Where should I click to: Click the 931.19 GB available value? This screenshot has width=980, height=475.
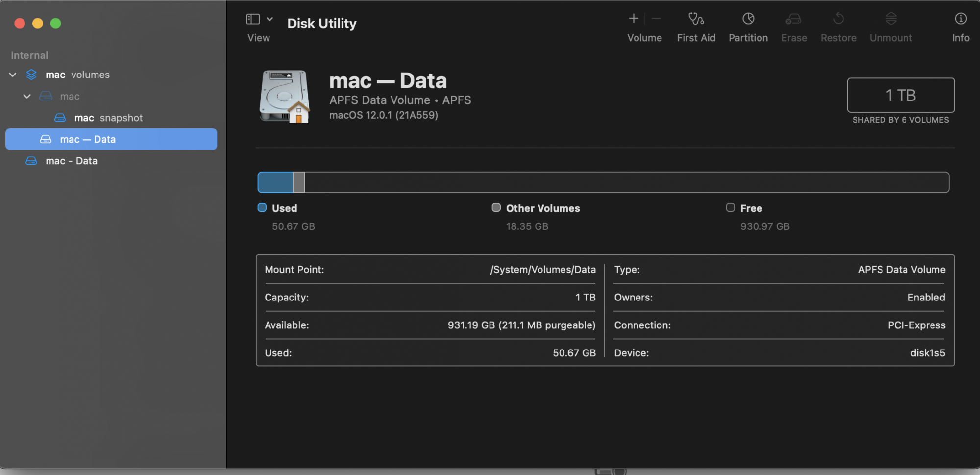[521, 325]
